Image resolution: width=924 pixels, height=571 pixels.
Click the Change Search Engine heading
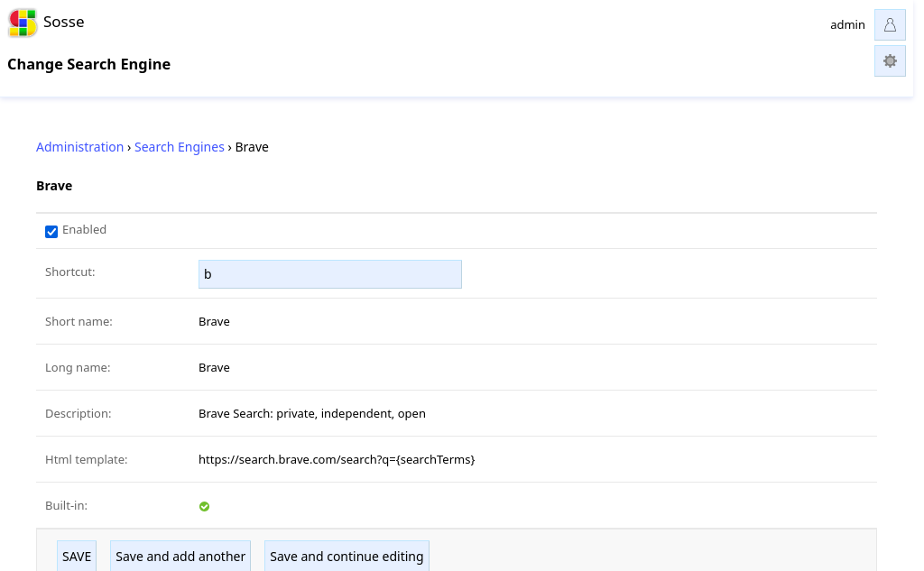point(89,64)
